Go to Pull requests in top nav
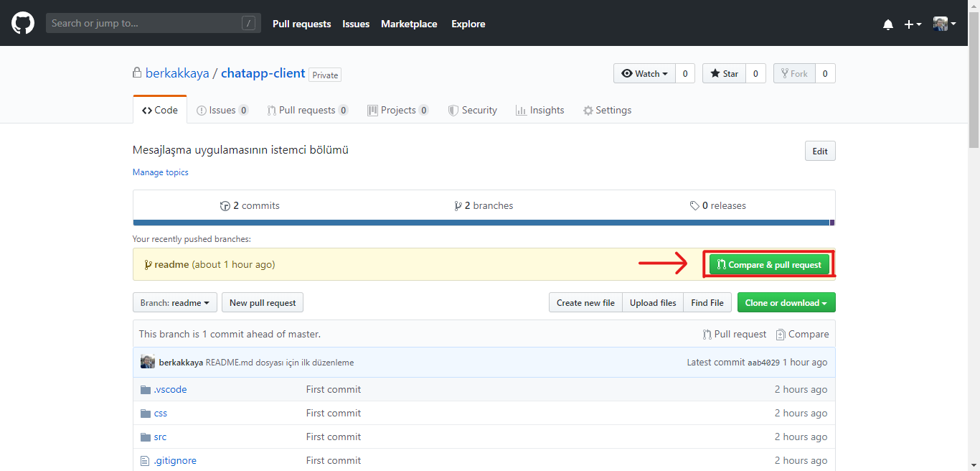This screenshot has height=471, width=980. point(301,24)
